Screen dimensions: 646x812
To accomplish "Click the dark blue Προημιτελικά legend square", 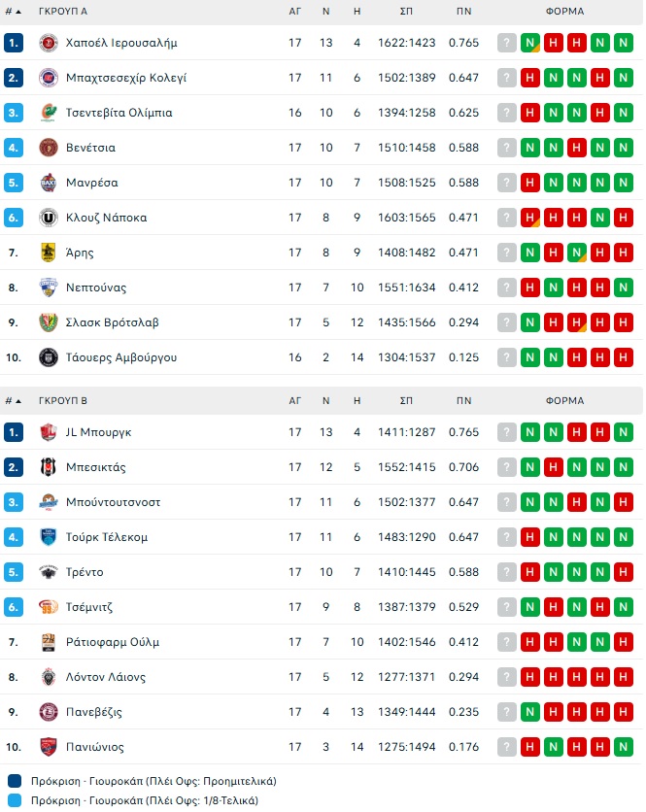I will click(15, 781).
